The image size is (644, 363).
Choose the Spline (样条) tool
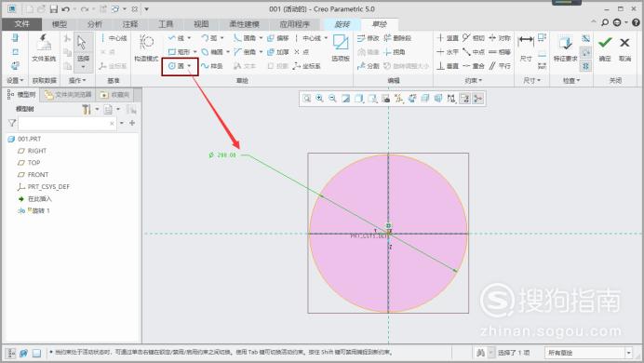point(212,66)
